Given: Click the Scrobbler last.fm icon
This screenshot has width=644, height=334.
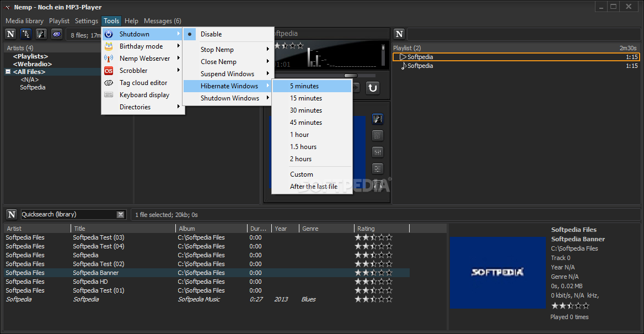Looking at the screenshot, I should click(109, 70).
